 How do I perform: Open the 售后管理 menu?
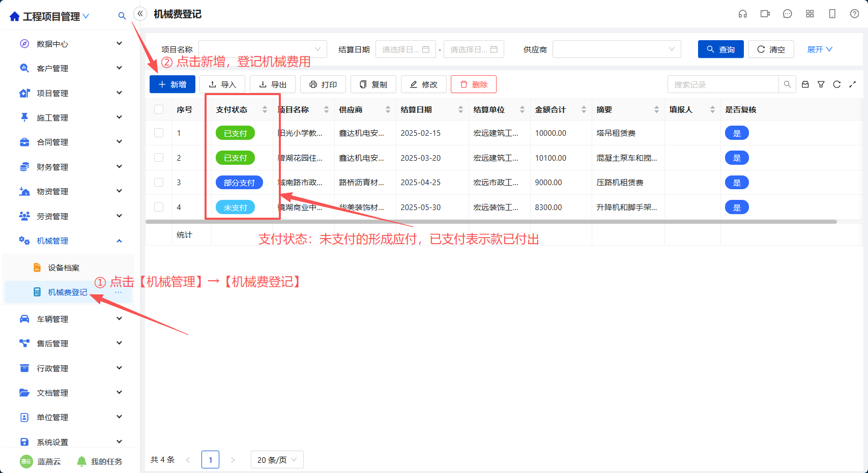coord(52,343)
